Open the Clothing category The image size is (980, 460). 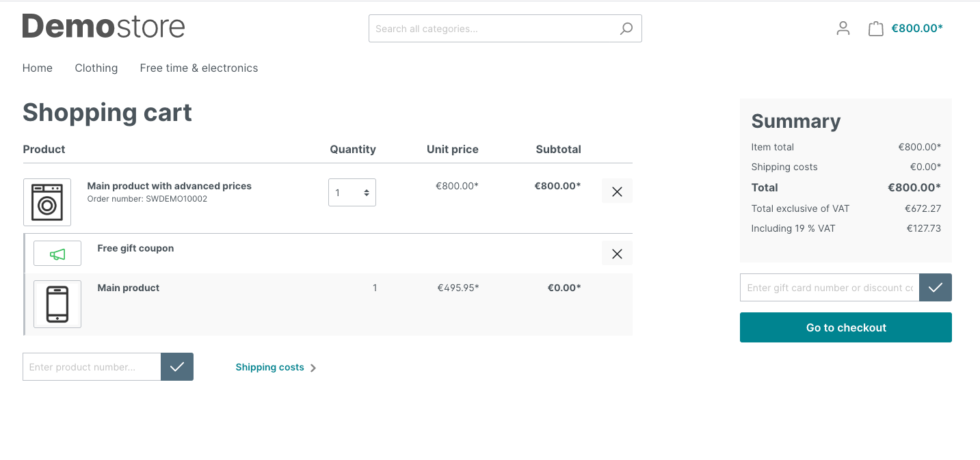coord(96,68)
